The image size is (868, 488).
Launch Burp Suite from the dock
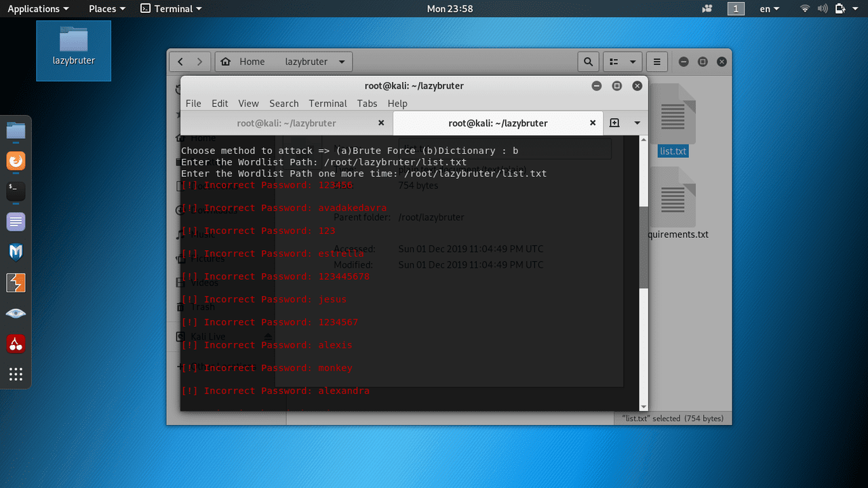point(16,283)
